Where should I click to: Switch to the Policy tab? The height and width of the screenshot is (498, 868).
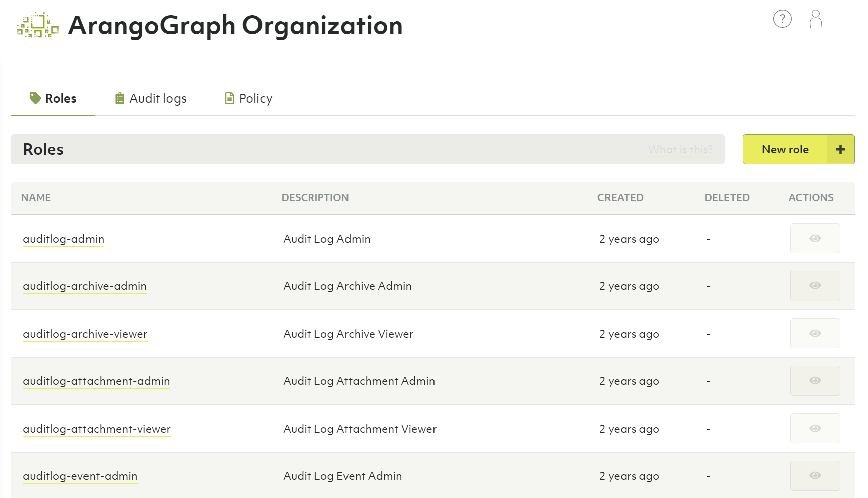[x=248, y=98]
